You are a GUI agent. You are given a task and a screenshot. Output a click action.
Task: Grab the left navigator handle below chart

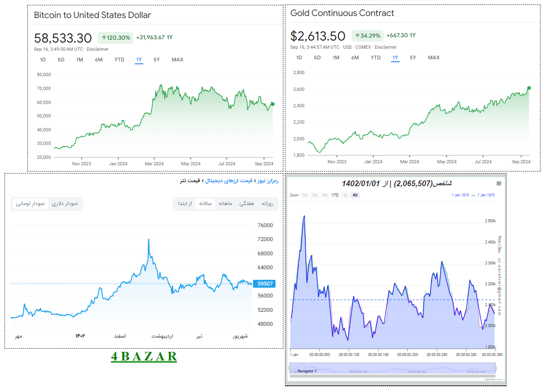pyautogui.click(x=289, y=368)
